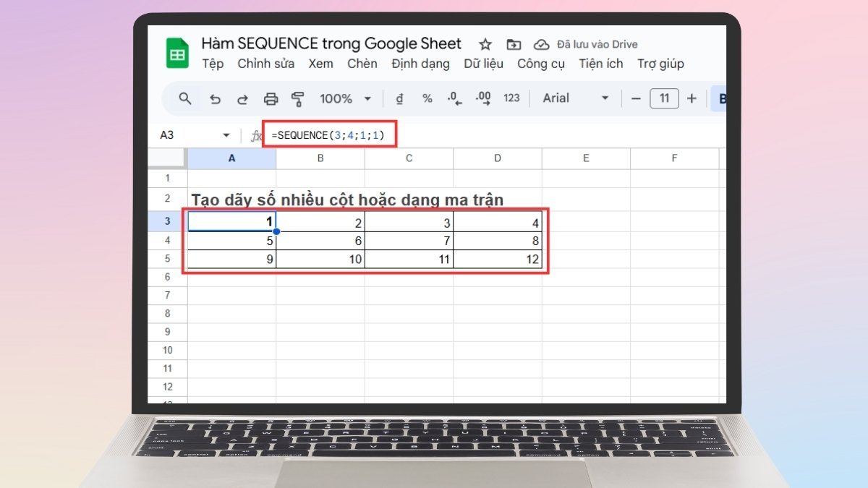This screenshot has width=868, height=488.
Task: Toggle bold formatting
Action: 722,98
